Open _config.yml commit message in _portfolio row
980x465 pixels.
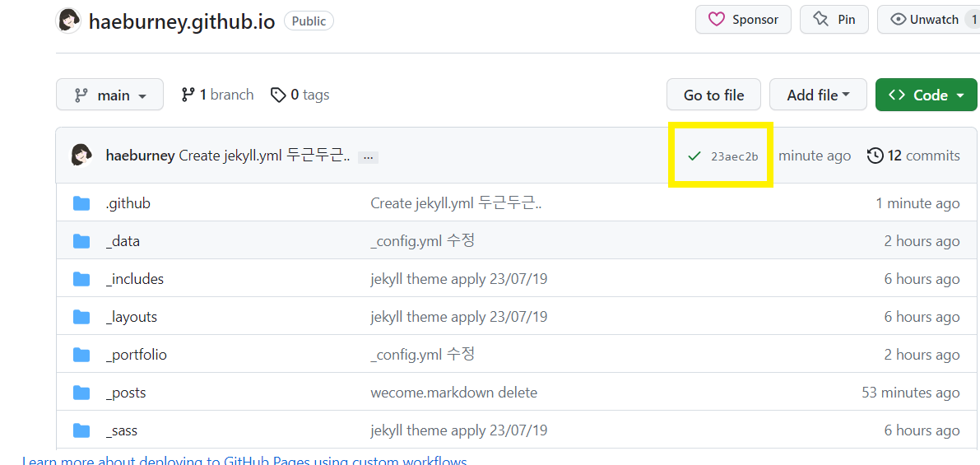(422, 355)
